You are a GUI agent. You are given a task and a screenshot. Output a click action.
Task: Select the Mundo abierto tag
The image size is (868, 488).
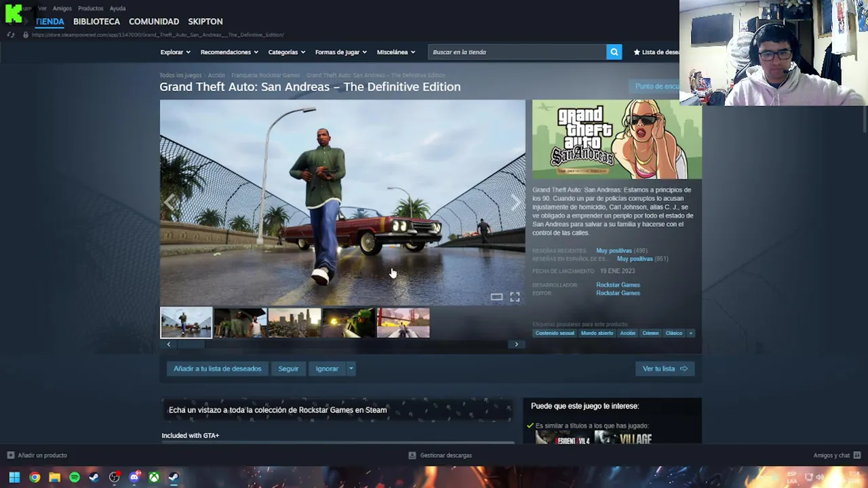pos(597,333)
